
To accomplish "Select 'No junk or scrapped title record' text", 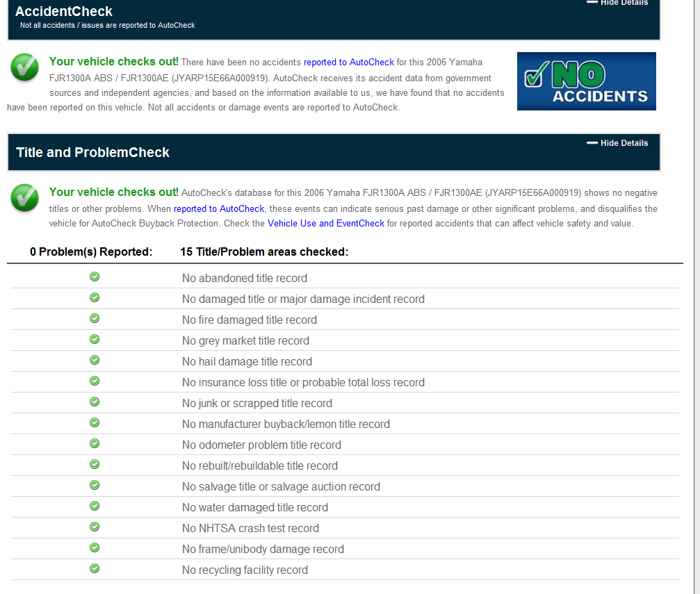I will (x=257, y=404).
